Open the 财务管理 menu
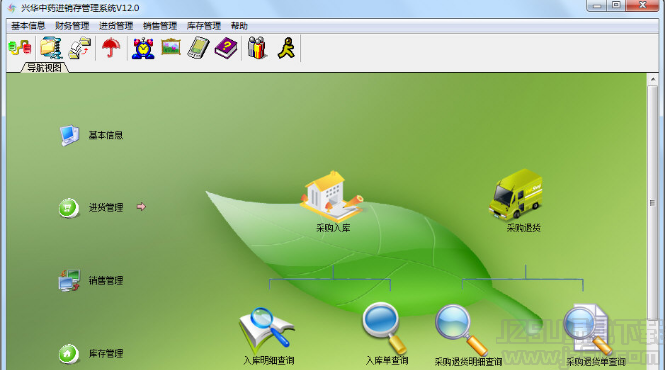The height and width of the screenshot is (370, 666). pos(72,26)
